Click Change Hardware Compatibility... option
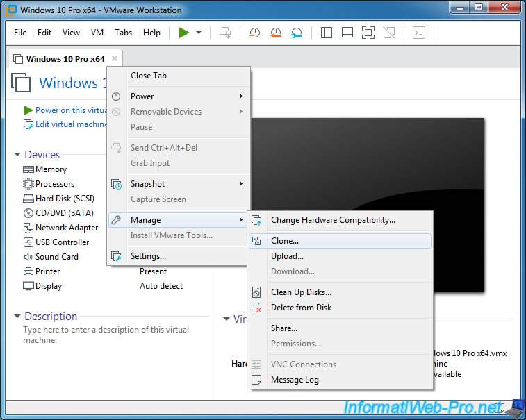The image size is (526, 420). (x=340, y=220)
